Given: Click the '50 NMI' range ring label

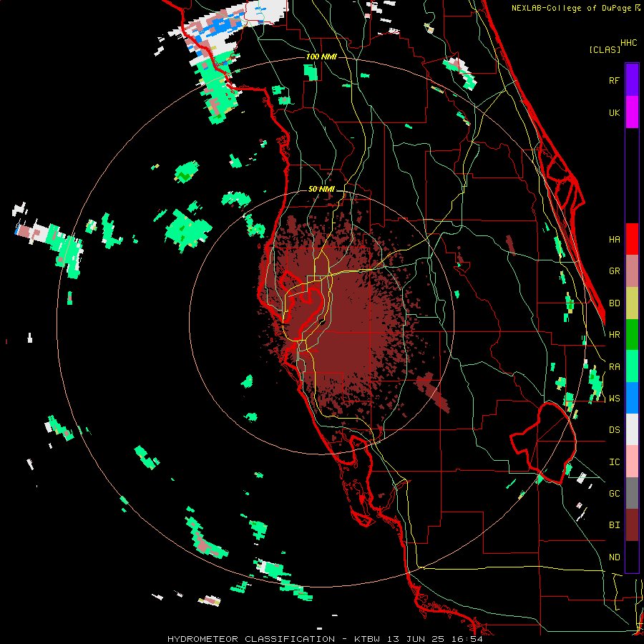Looking at the screenshot, I should coord(321,189).
